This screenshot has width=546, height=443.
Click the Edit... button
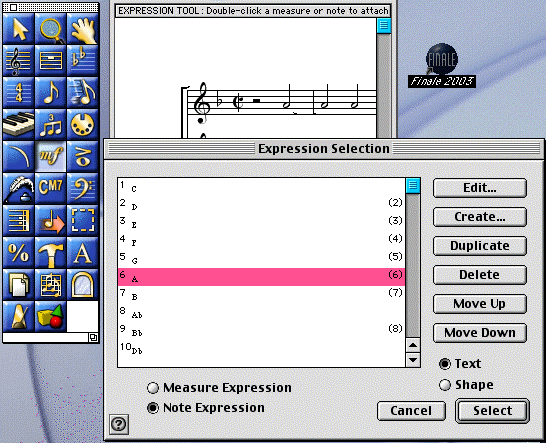point(480,188)
